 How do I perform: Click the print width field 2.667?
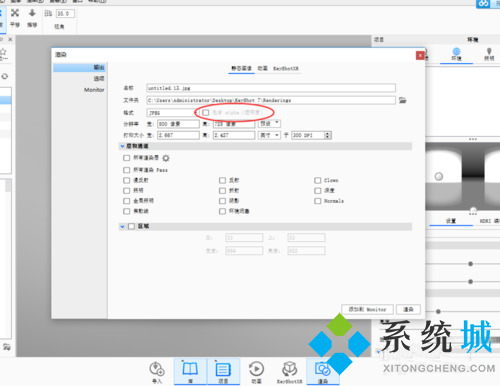click(x=178, y=135)
